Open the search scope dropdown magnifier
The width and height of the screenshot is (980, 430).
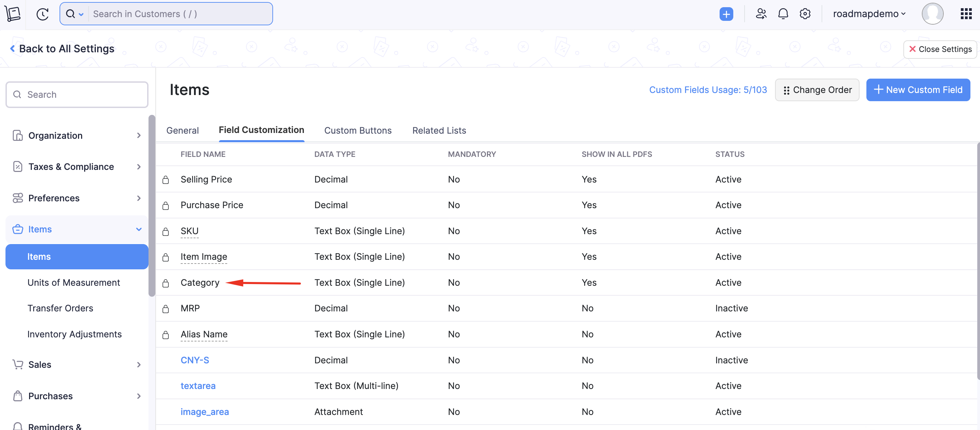pos(74,14)
